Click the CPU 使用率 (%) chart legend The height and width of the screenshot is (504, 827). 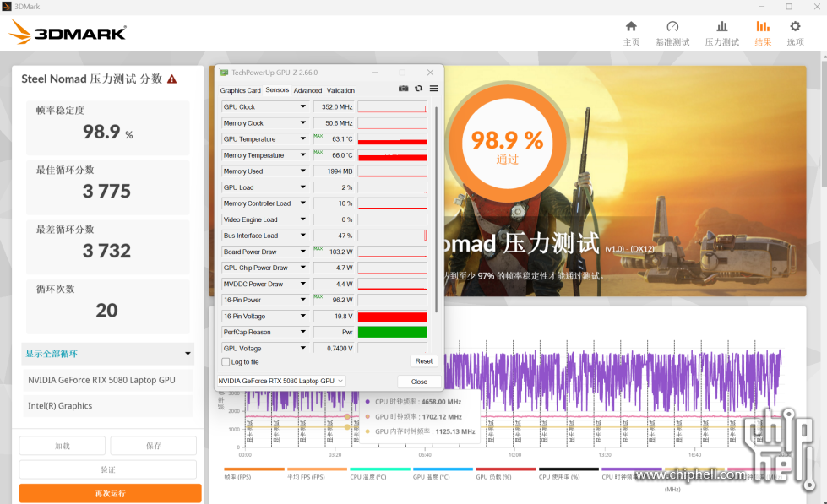pos(569,474)
